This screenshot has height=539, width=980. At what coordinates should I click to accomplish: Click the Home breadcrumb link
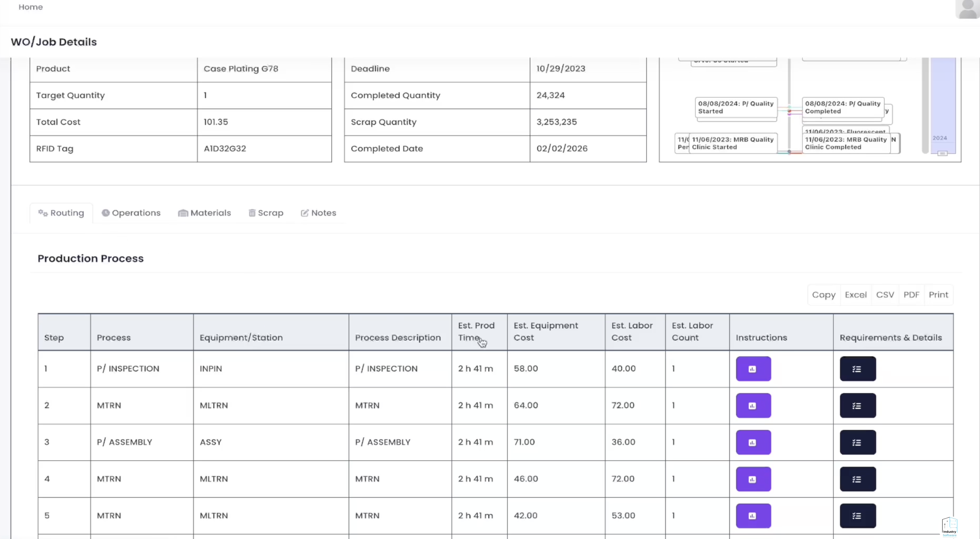[x=30, y=7]
